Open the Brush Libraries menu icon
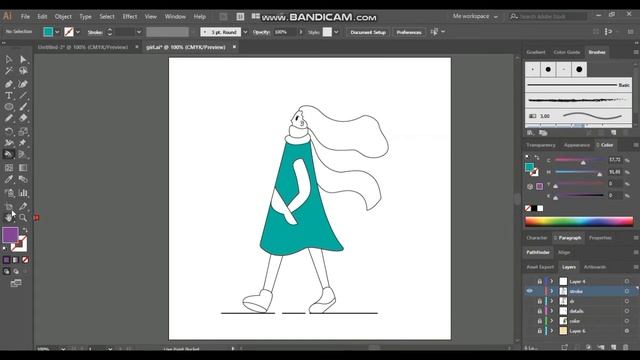640x360 pixels. (x=530, y=133)
